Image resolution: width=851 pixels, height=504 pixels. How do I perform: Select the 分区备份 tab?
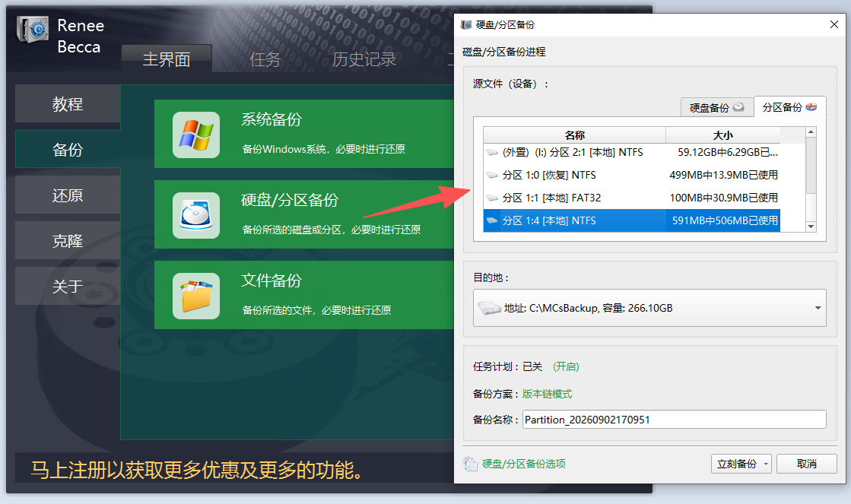coord(789,107)
